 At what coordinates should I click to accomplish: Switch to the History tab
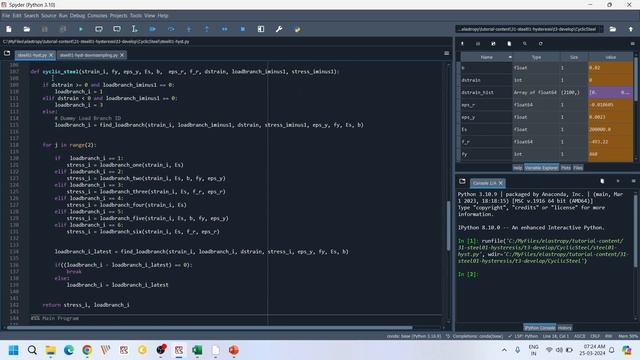[564, 328]
